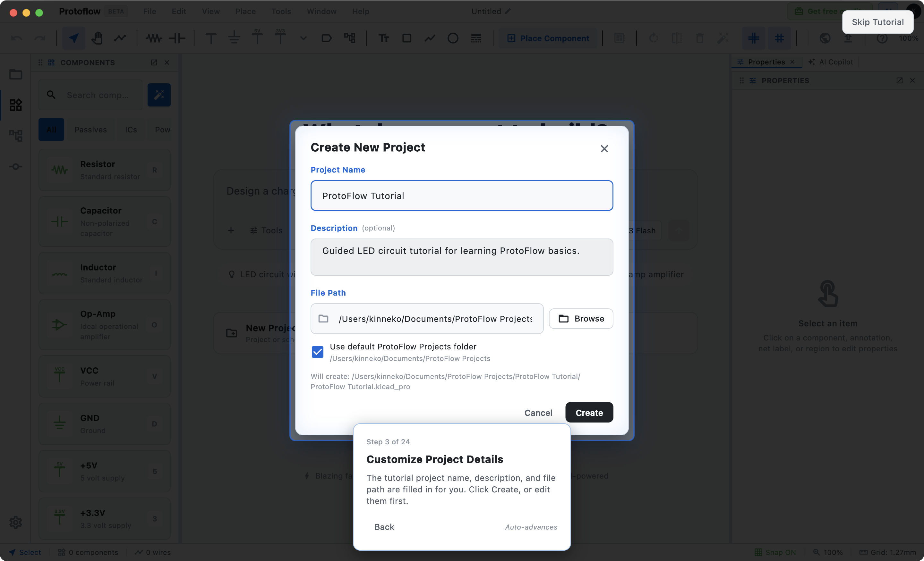Click Browse to choose a folder

(x=581, y=319)
